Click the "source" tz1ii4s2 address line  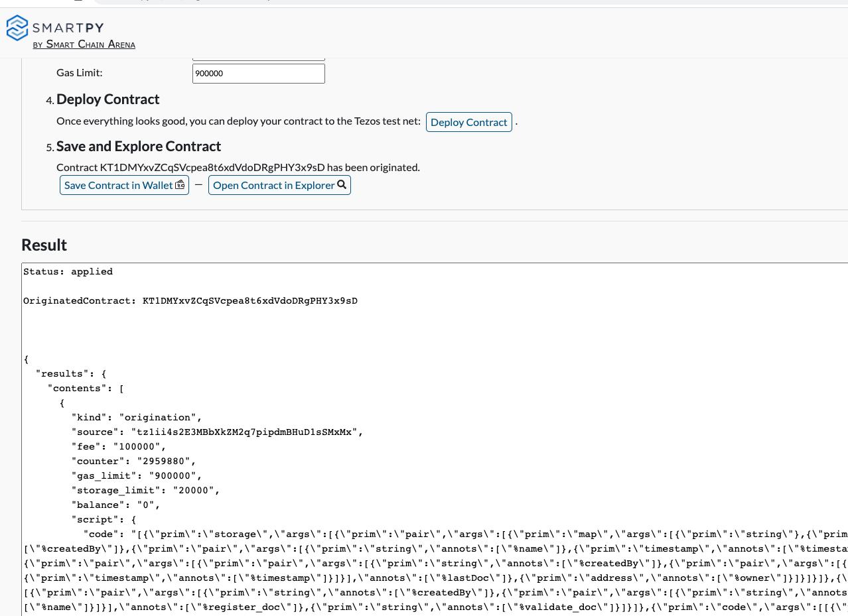217,432
